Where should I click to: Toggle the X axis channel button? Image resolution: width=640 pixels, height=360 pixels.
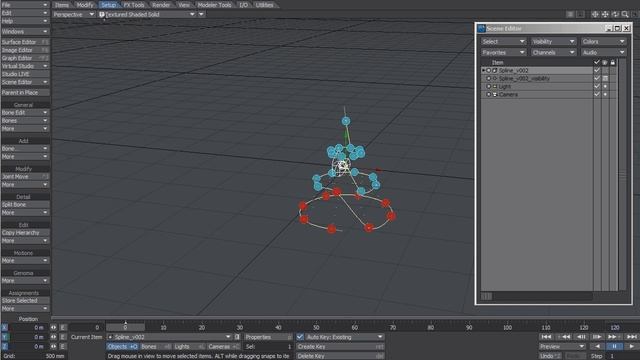4,327
